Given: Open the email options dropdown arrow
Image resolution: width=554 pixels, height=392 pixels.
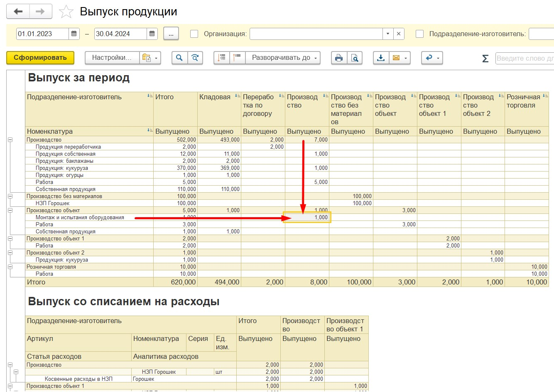Looking at the screenshot, I should pyautogui.click(x=405, y=58).
